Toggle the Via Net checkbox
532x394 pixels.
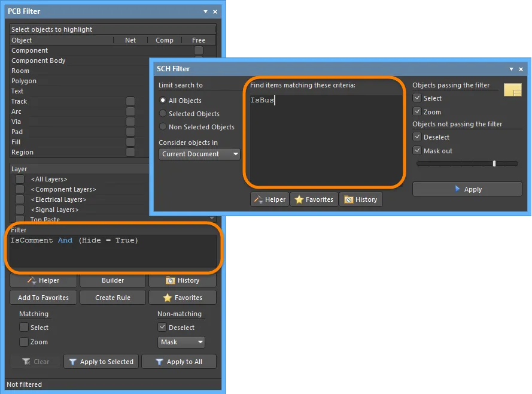130,122
